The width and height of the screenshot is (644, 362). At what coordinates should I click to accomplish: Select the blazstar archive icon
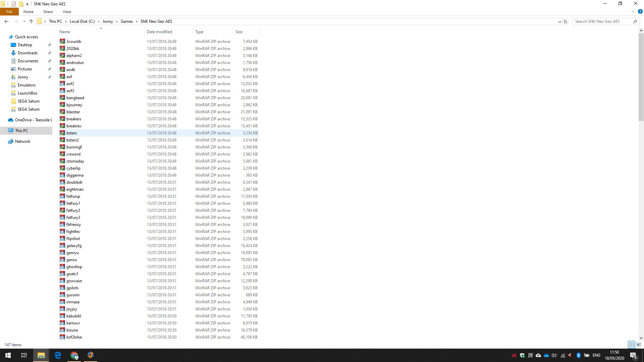[x=62, y=112]
